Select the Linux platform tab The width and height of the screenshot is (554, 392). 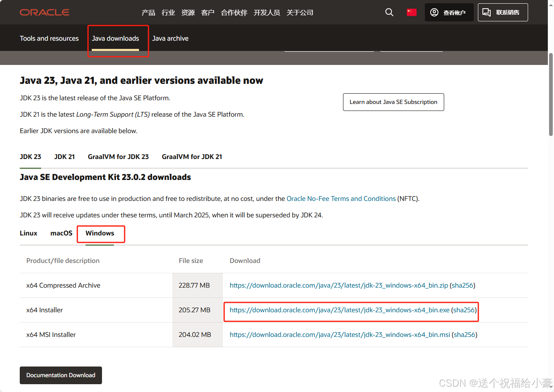[x=28, y=233]
